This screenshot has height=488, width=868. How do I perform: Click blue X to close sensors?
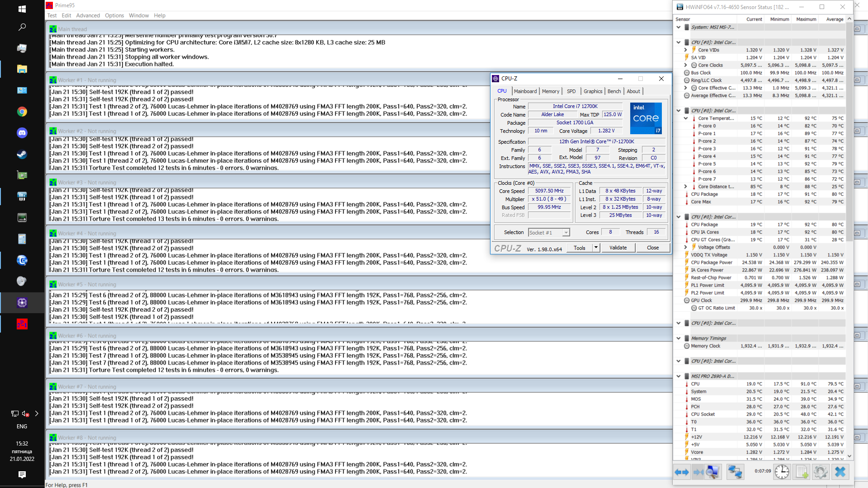click(840, 472)
